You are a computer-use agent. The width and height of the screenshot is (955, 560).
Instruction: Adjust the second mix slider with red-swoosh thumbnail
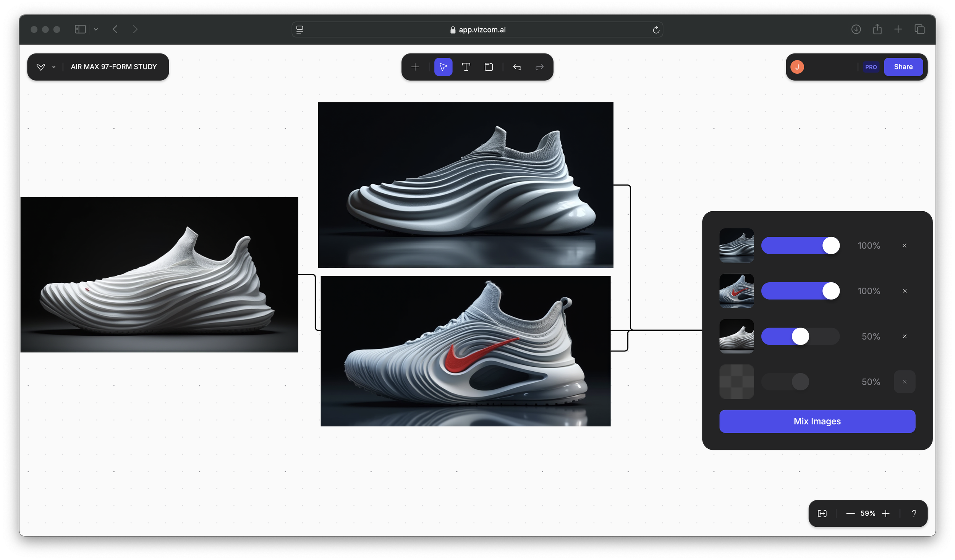(x=800, y=291)
